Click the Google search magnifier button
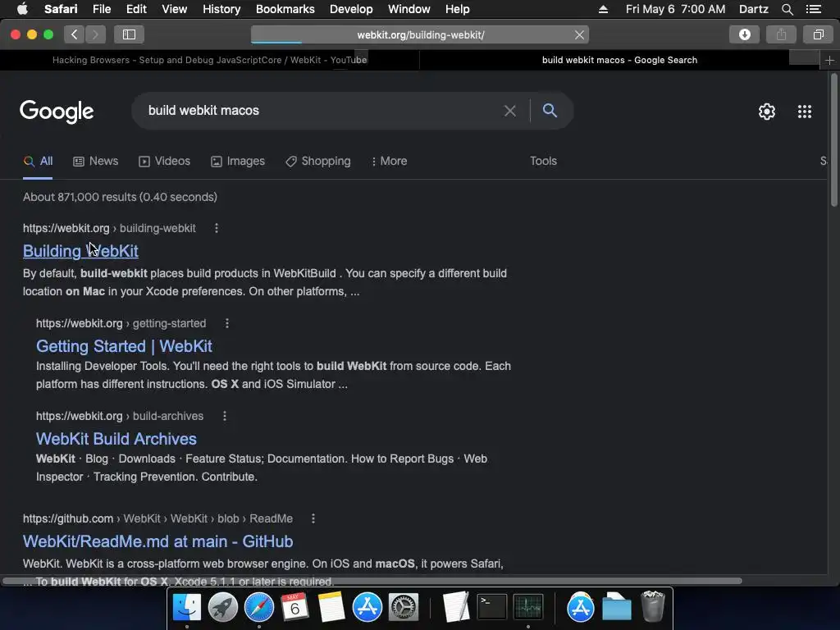The image size is (840, 630). [x=550, y=111]
